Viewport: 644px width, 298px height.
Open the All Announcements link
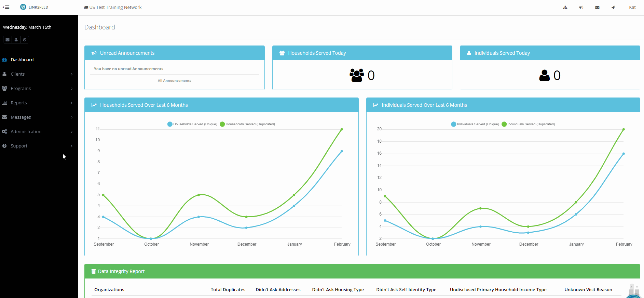[174, 81]
